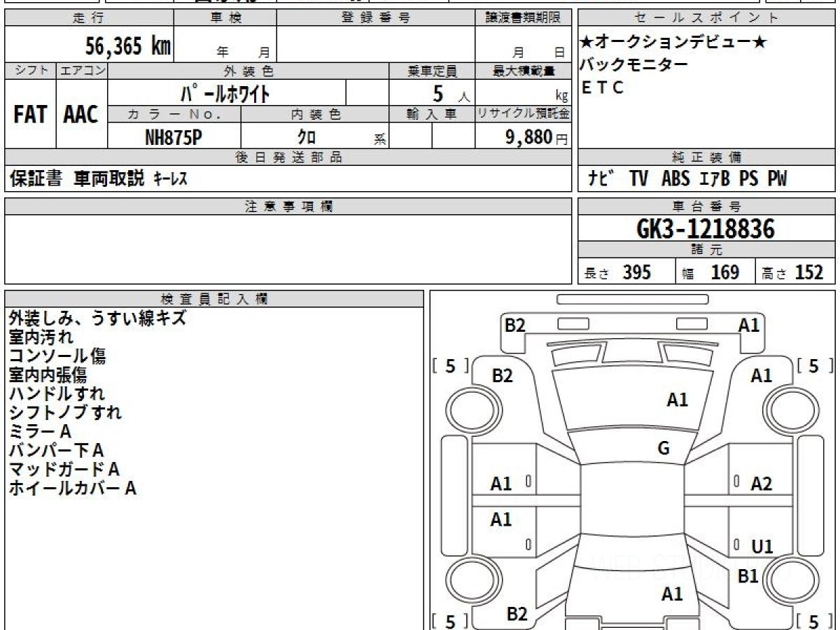Image resolution: width=840 pixels, height=630 pixels.
Task: Click the seating capacity value 5 人
Action: point(451,93)
